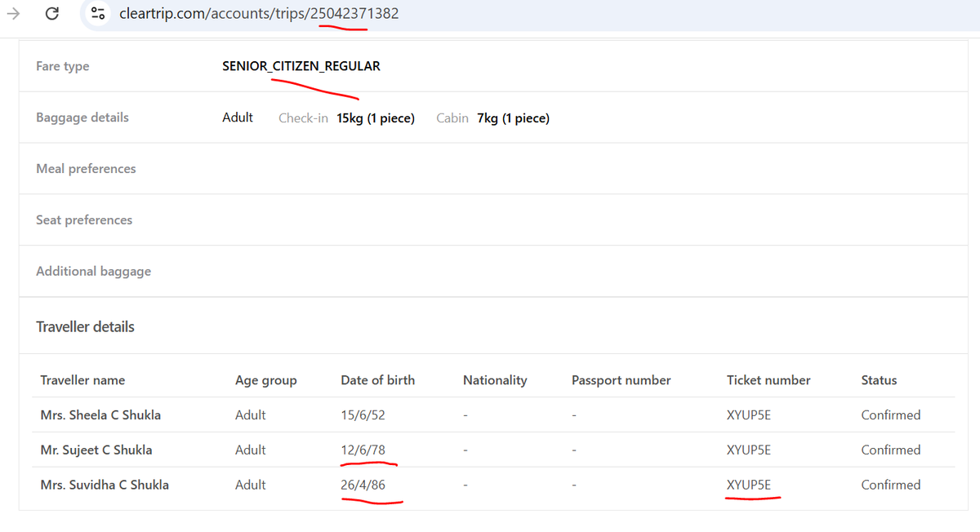Click the "Cabin" baggage label
The height and width of the screenshot is (532, 980).
[452, 118]
